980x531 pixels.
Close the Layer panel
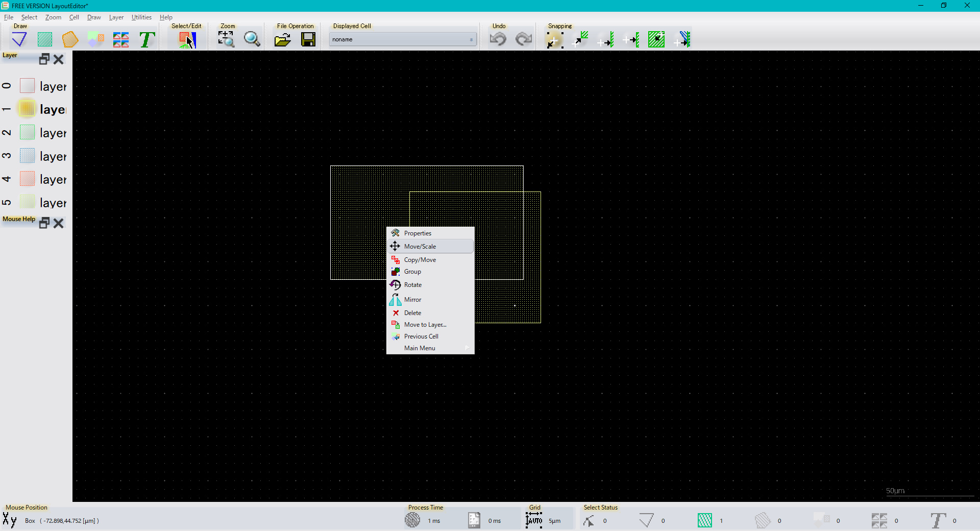pos(59,59)
